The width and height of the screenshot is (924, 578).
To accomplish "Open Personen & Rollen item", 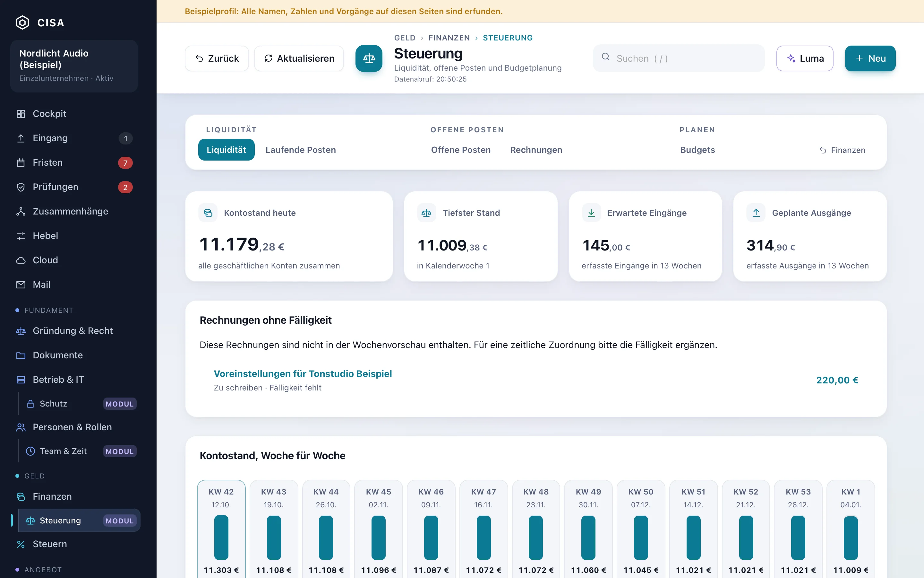I will tap(75, 427).
